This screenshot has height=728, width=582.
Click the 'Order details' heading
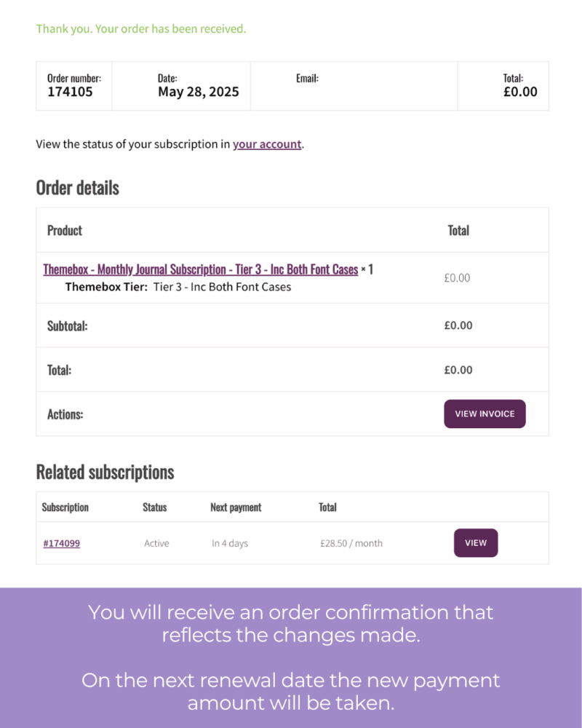(x=77, y=188)
